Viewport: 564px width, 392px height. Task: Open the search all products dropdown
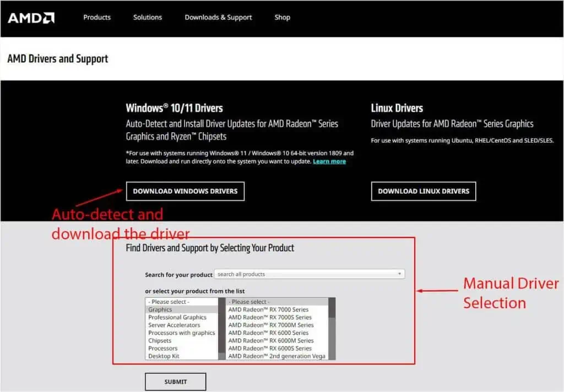(x=309, y=274)
